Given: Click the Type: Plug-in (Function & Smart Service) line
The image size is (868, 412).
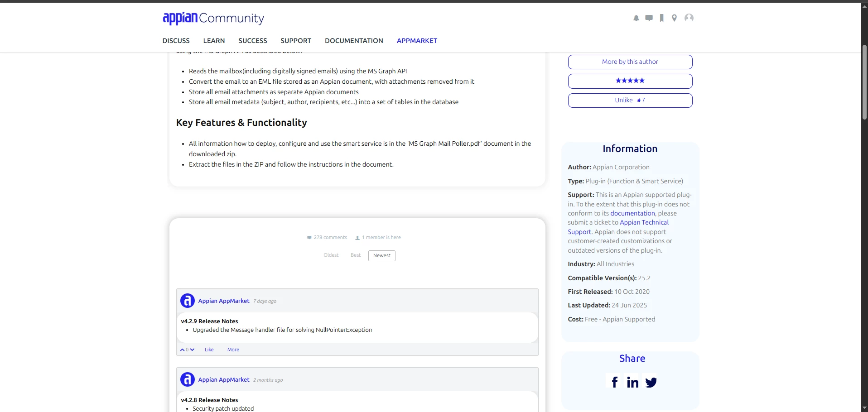Looking at the screenshot, I should pyautogui.click(x=626, y=181).
